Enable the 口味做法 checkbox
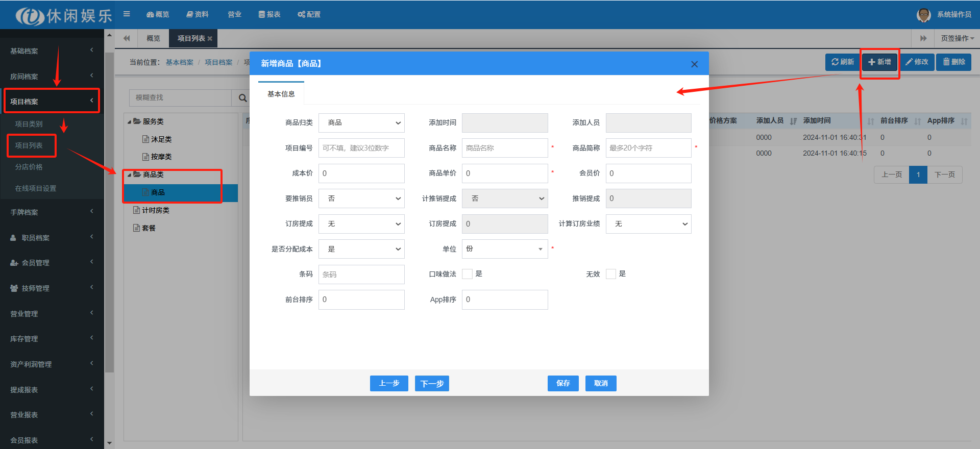 tap(467, 274)
